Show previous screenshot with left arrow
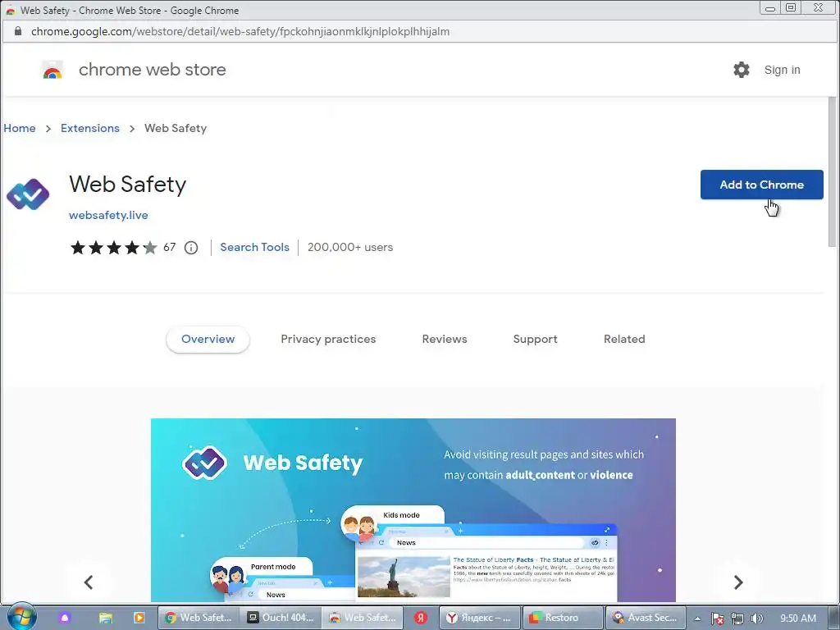840x630 pixels. click(89, 582)
